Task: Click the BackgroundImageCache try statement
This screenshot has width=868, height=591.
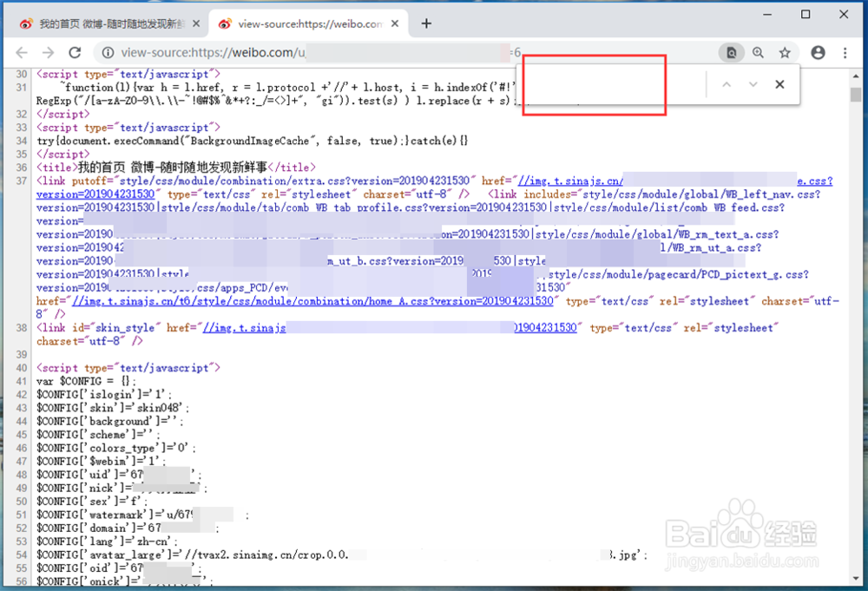Action: pos(253,141)
